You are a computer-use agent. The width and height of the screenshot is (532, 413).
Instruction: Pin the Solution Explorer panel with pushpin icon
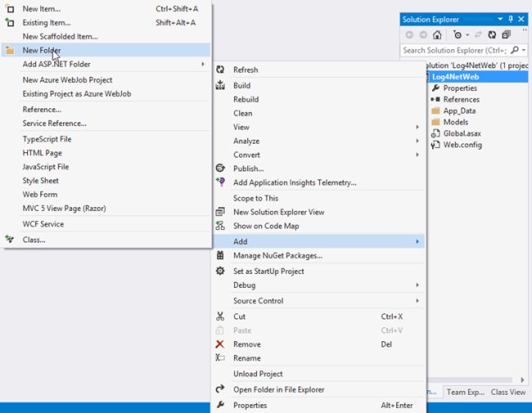pyautogui.click(x=511, y=20)
